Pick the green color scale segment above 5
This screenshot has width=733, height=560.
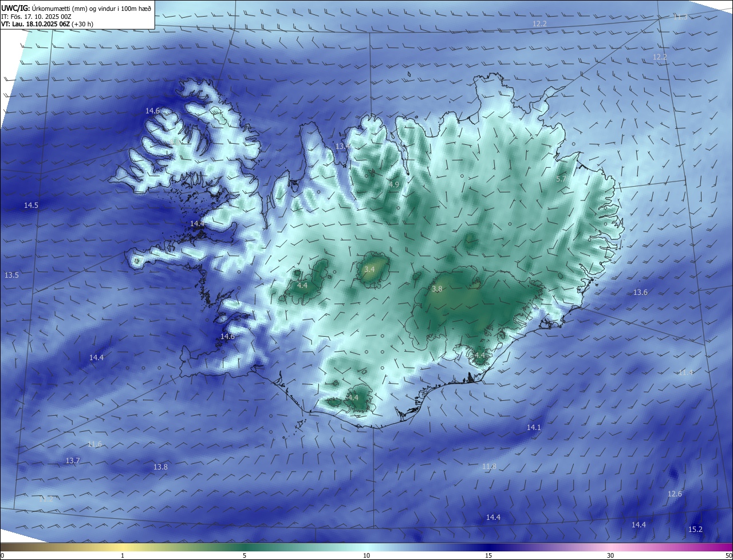tap(245, 547)
